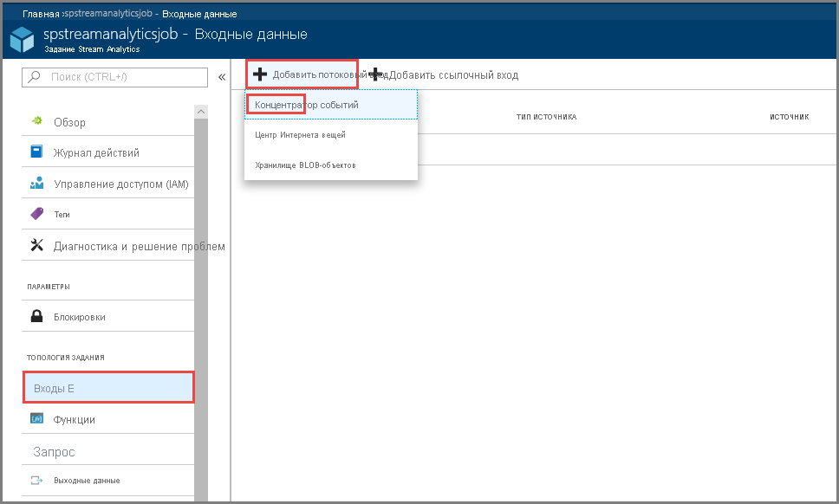Open the Обзор overview icon
Screen dimensions: 839x504
[37, 121]
